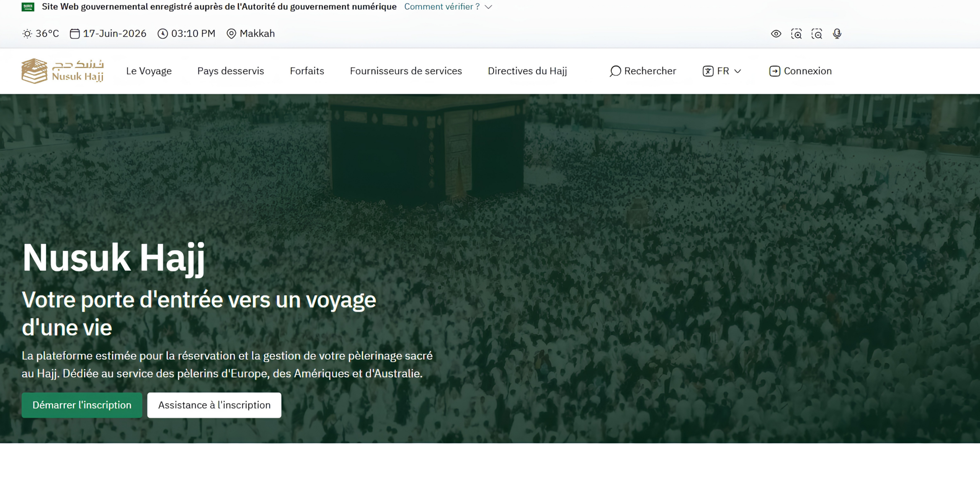This screenshot has width=980, height=490.
Task: Click the Comment vérifier ? link
Action: tap(442, 7)
